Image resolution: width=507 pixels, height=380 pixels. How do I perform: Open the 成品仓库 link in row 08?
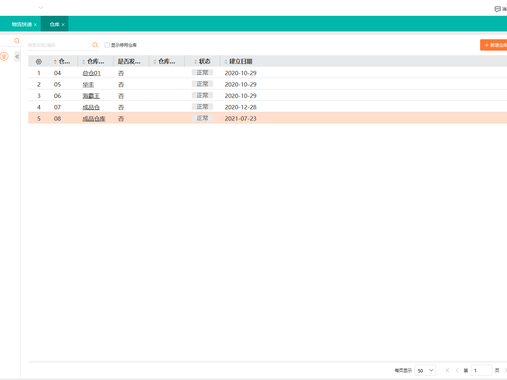point(94,118)
